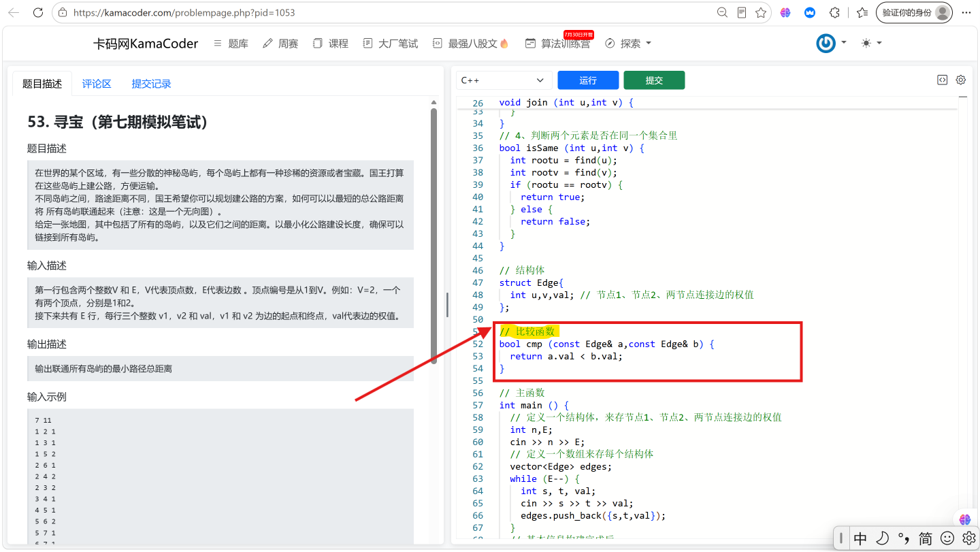
Task: Open the favorites list icon
Action: point(862,12)
